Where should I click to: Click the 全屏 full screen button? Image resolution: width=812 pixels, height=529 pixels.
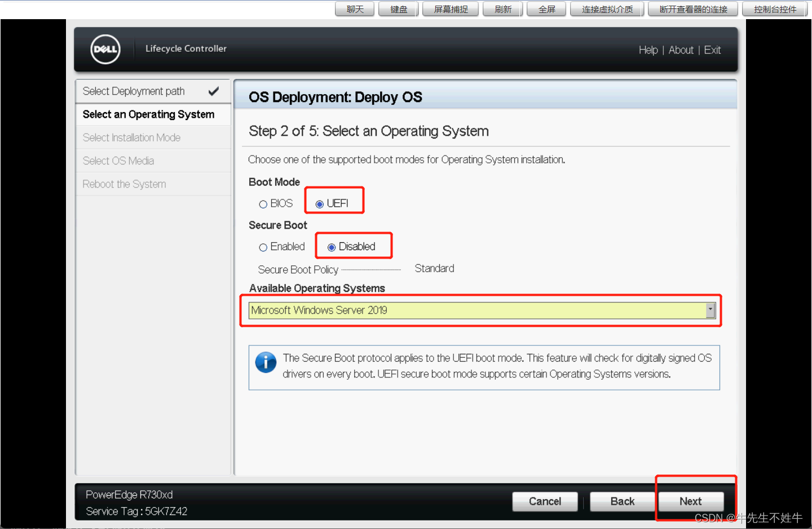tap(546, 9)
